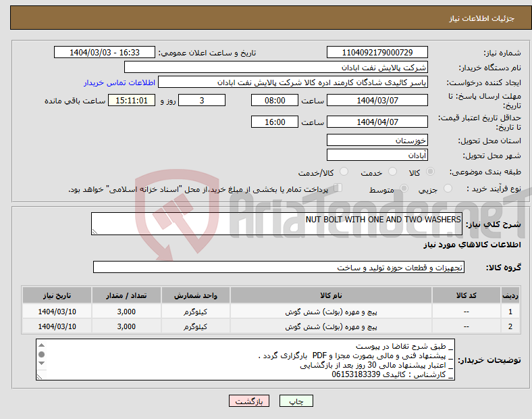The width and height of the screenshot is (532, 419).
Task: Click the ردیف column header
Action: 510,295
